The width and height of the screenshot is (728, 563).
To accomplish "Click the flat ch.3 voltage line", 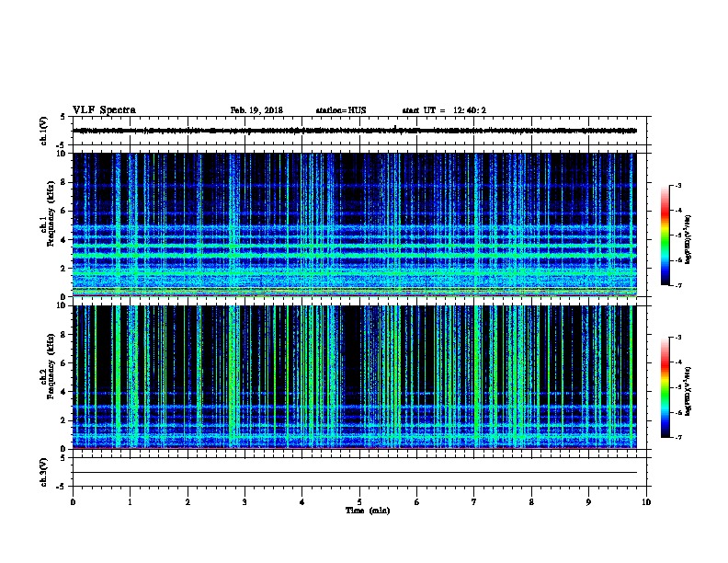I will click(x=355, y=473).
